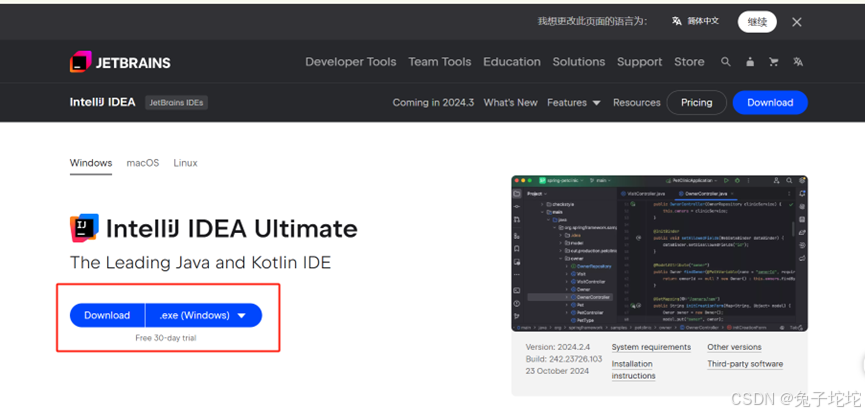The width and height of the screenshot is (865, 414).
Task: Click the IntelliJ IDEA product title link
Action: pos(103,102)
